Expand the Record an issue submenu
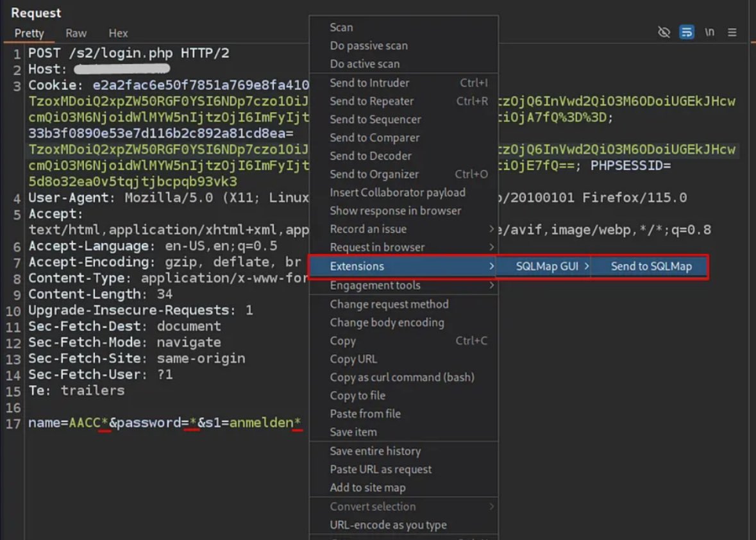 403,230
